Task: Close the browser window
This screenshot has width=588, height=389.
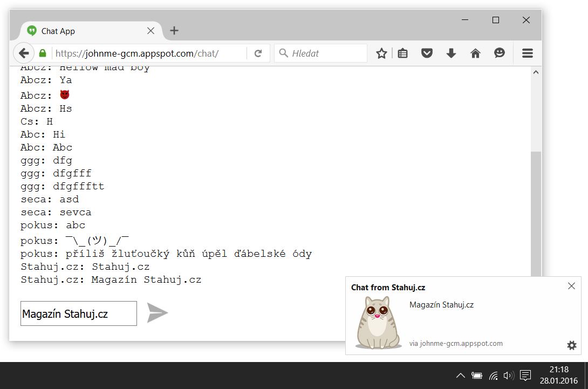Action: coord(526,20)
